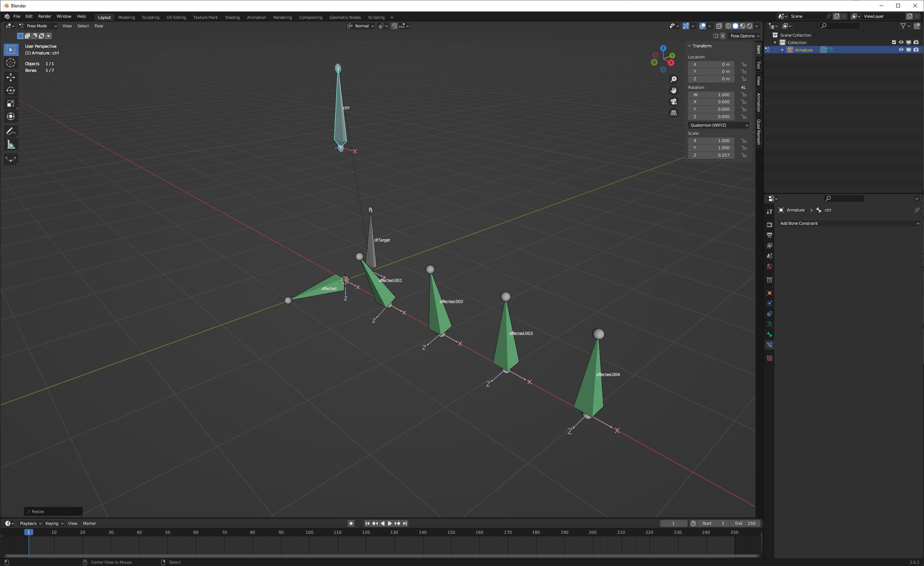924x566 pixels.
Task: Open Physics properties tab
Action: coord(770,303)
